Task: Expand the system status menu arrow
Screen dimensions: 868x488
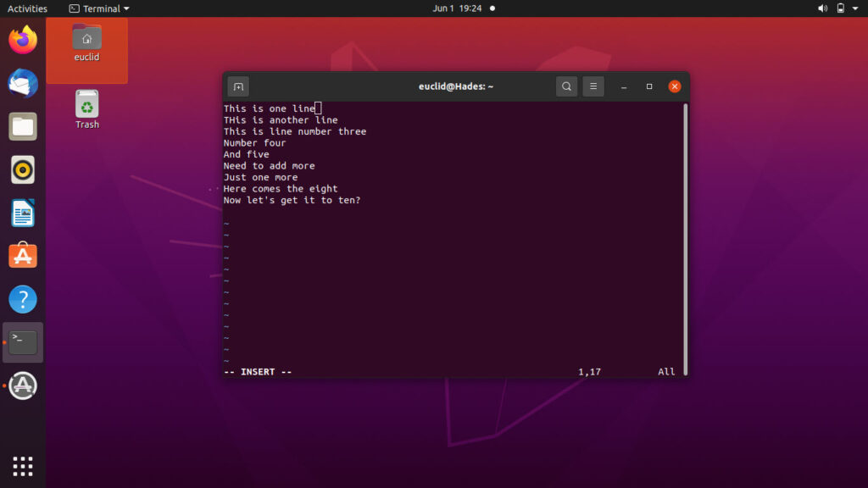Action: tap(857, 8)
